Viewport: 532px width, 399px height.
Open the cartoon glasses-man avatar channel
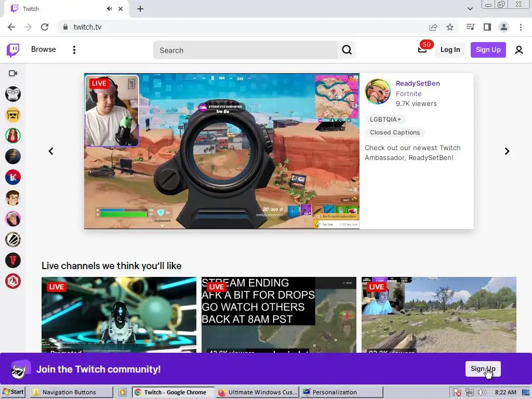tap(13, 198)
